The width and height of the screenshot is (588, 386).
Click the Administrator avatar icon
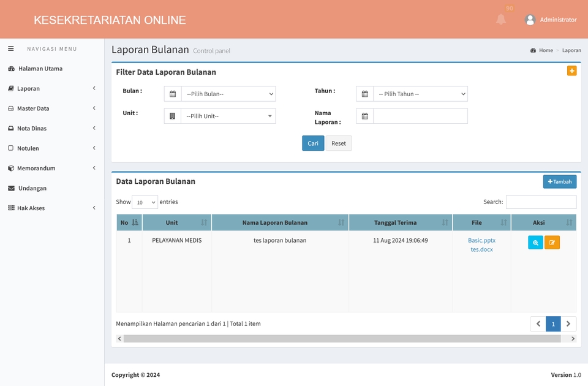point(530,19)
